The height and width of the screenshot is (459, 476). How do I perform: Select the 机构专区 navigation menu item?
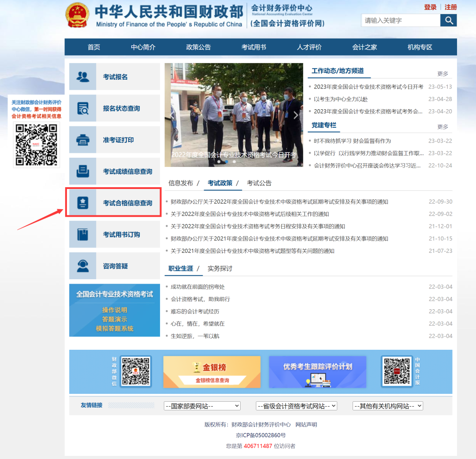[x=420, y=47]
